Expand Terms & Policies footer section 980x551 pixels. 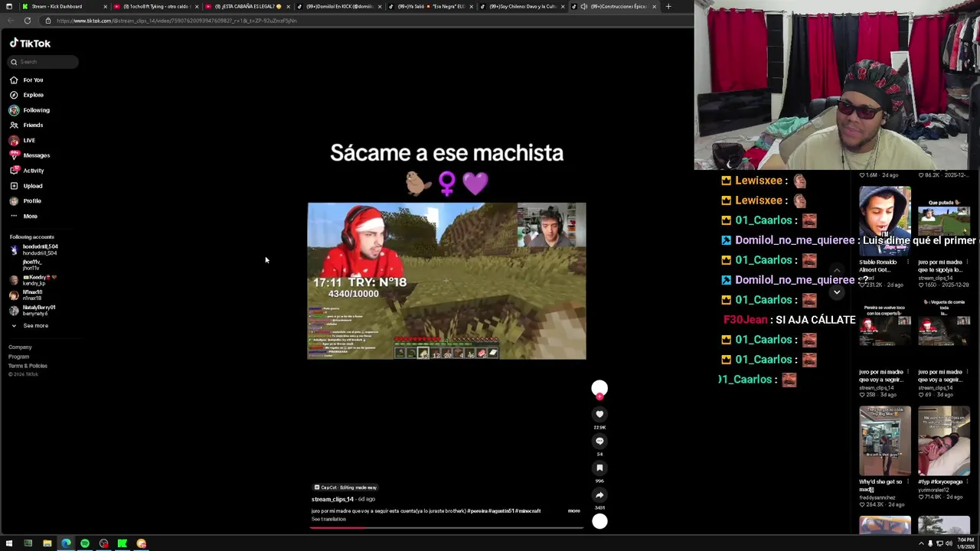click(28, 366)
